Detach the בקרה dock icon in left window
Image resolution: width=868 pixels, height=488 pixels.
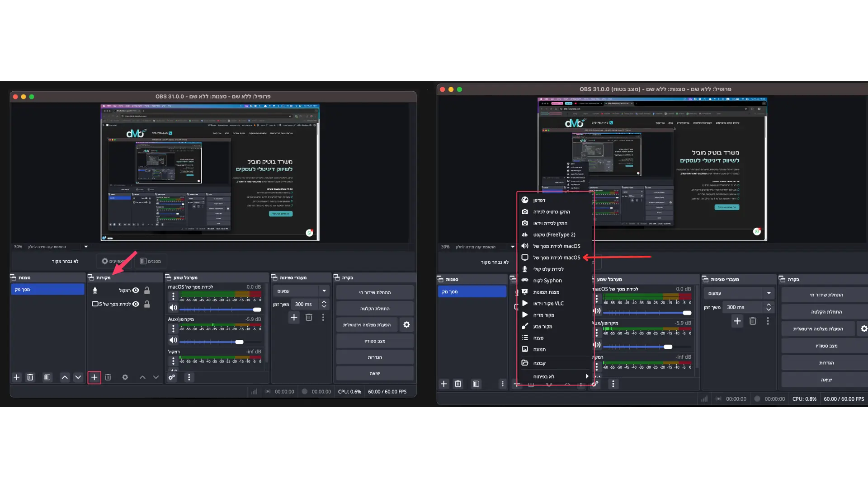coord(337,277)
